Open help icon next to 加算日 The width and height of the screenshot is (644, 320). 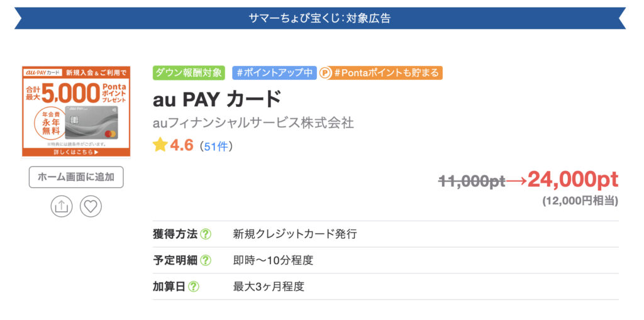pos(194,287)
